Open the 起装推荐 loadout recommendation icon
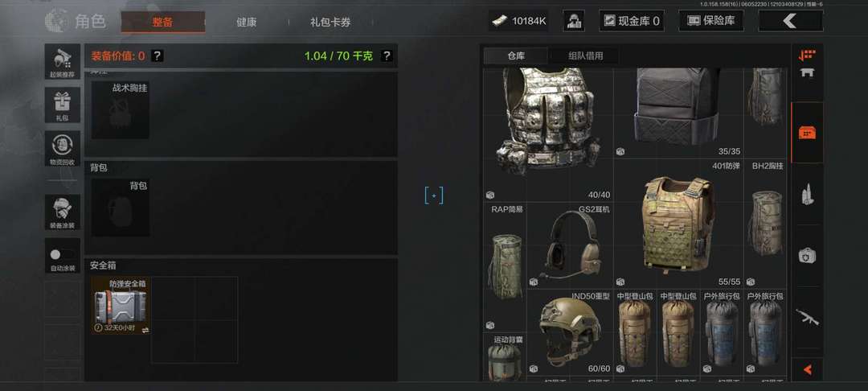868x391 pixels. 62,61
